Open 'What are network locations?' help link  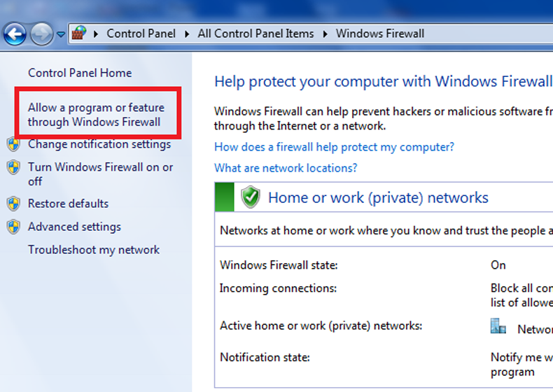pyautogui.click(x=286, y=168)
